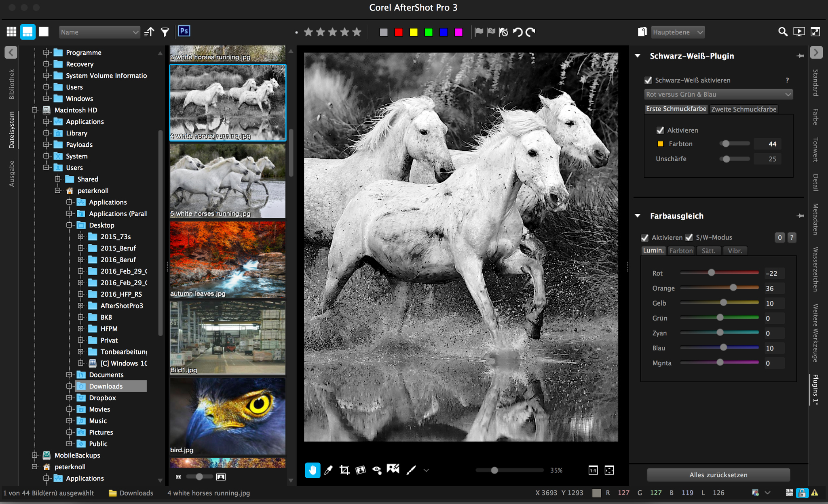
Task: Rotate image left with undo arrow
Action: coord(518,32)
